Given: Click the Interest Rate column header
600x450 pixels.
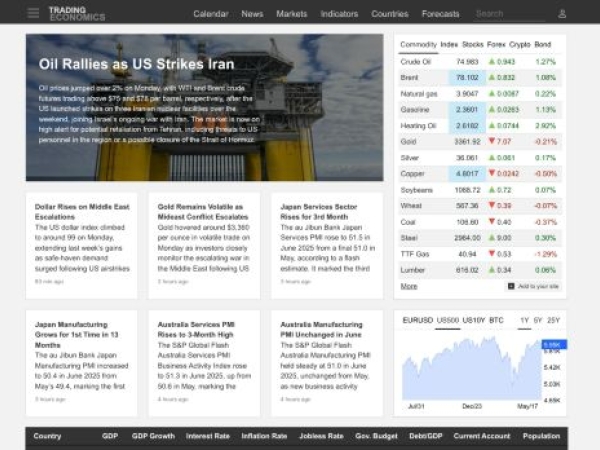Looking at the screenshot, I should 208,436.
